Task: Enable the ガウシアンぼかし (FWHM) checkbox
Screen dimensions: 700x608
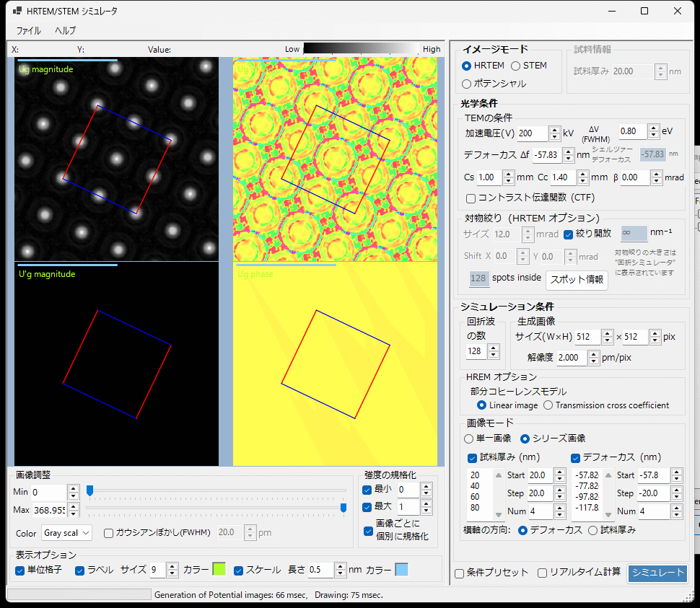Action: point(108,532)
